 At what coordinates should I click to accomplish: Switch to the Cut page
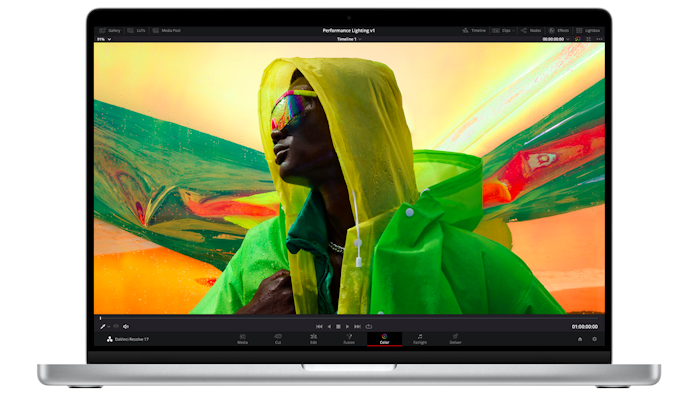[278, 339]
